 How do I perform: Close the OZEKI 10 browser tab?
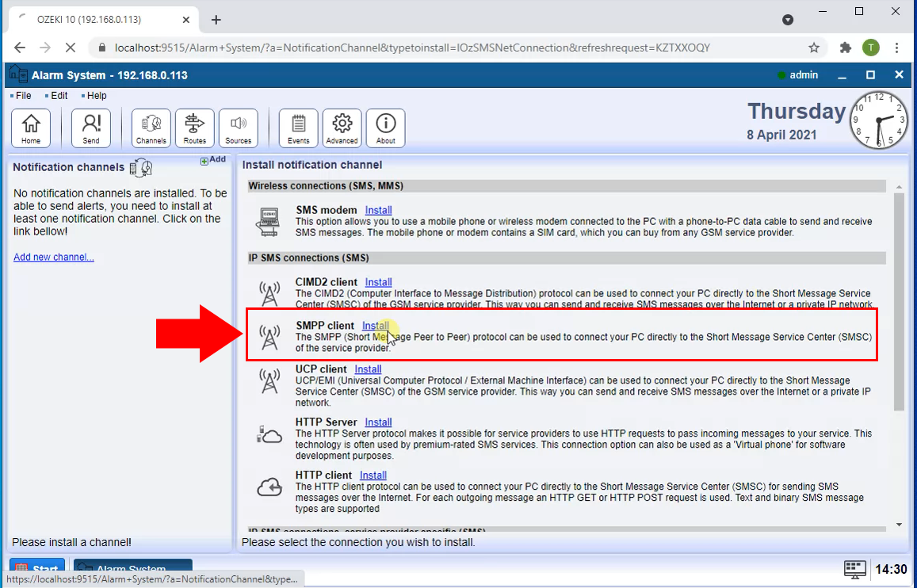(186, 20)
